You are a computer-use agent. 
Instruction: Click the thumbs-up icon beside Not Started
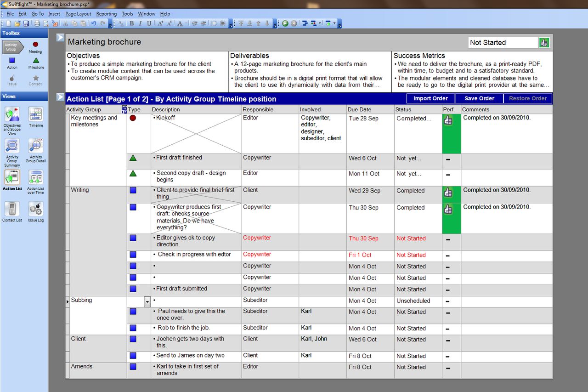[544, 42]
